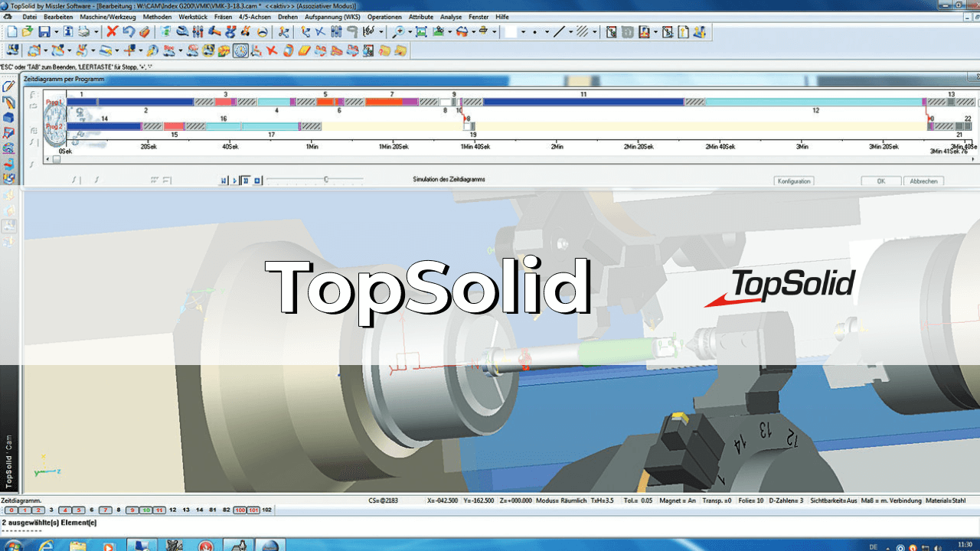Toggle layer 100 in layer bar
980x551 pixels.
click(x=240, y=510)
